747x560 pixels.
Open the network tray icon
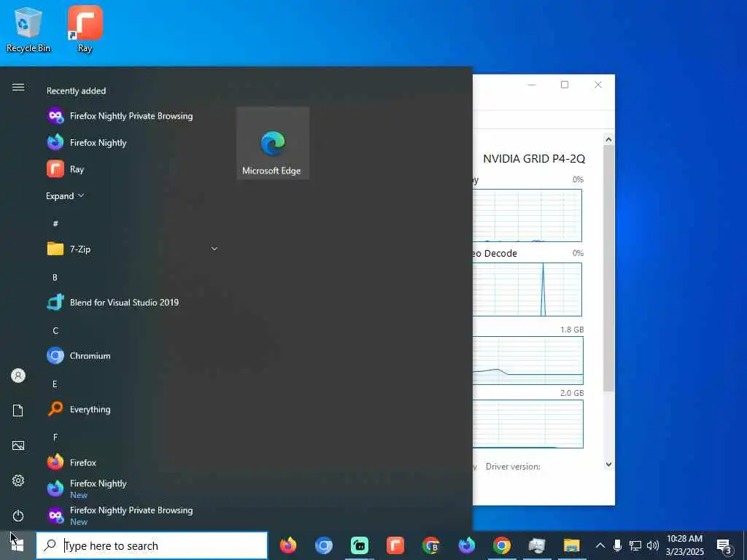[635, 545]
